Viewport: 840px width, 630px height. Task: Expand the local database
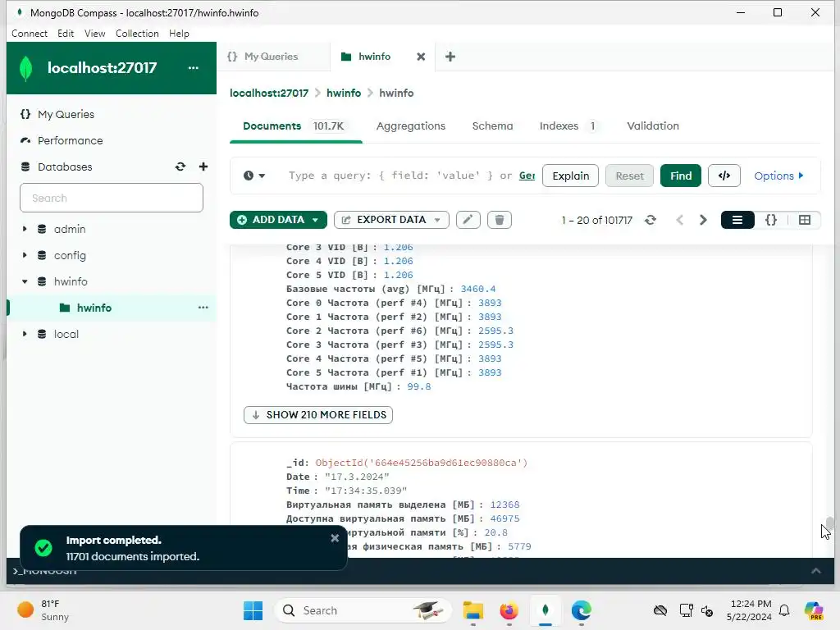point(25,334)
